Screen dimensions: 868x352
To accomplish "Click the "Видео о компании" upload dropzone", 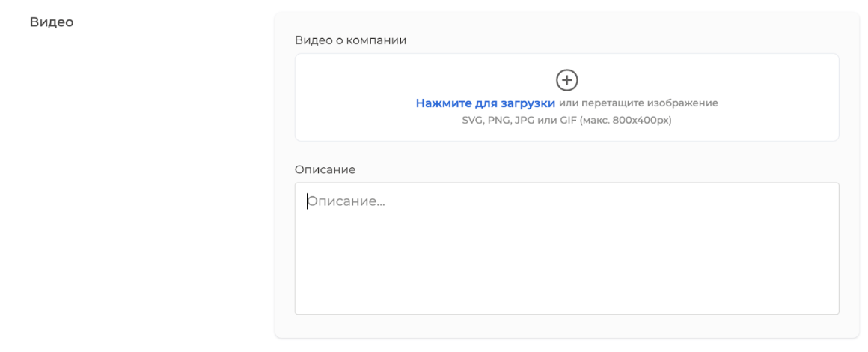I will [566, 97].
